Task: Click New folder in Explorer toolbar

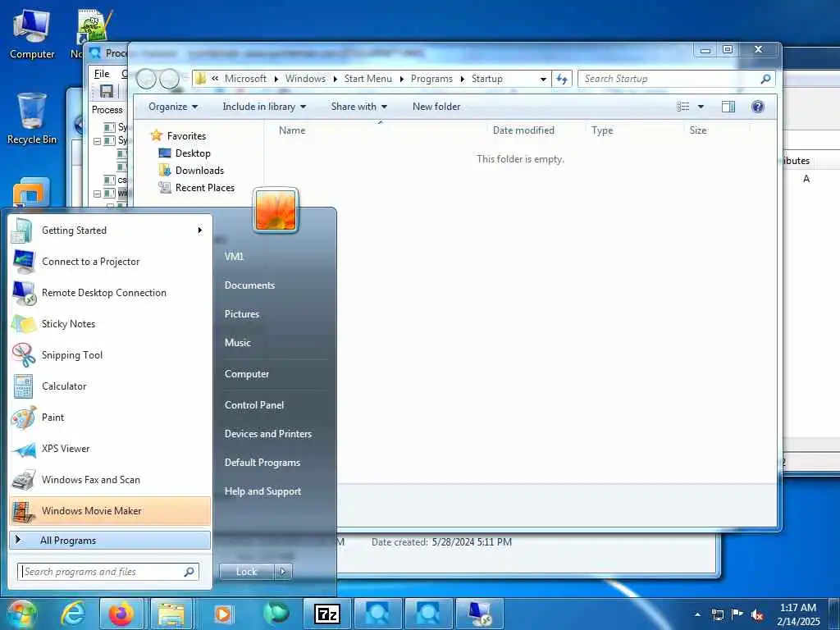Action: click(436, 107)
